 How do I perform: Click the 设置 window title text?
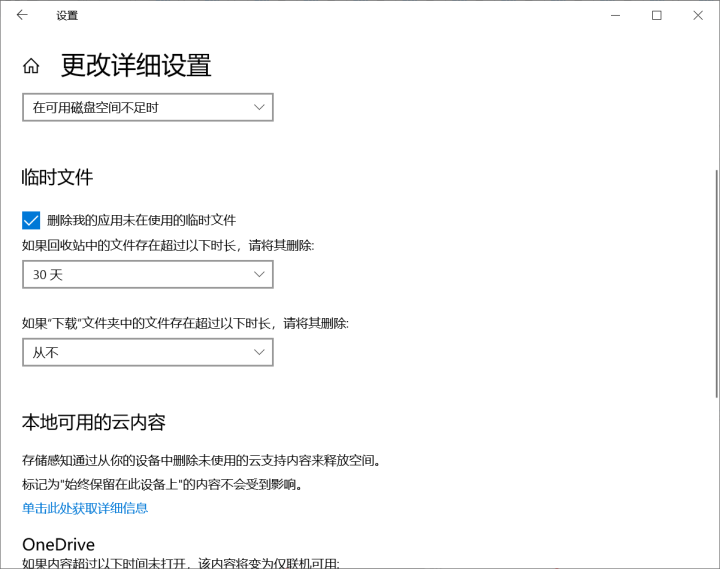(67, 15)
